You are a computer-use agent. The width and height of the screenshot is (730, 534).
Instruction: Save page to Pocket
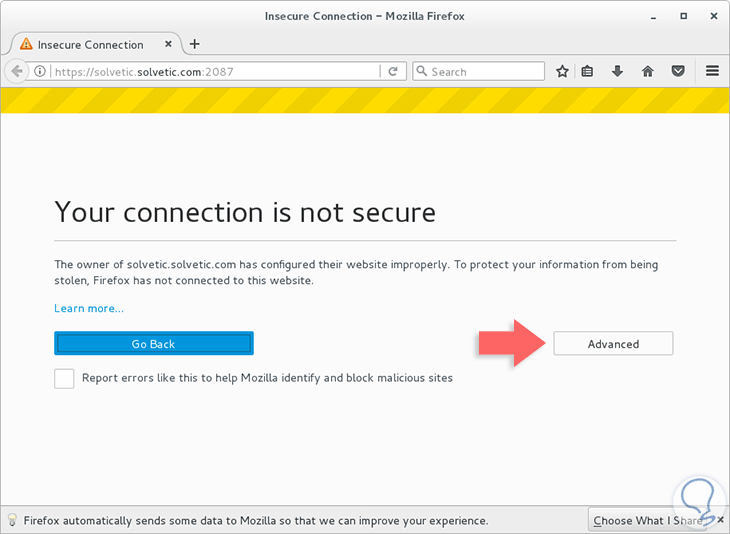tap(678, 71)
